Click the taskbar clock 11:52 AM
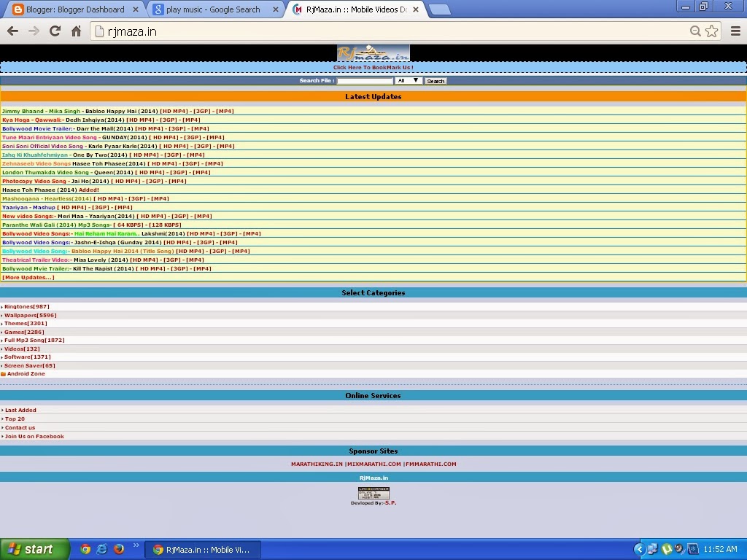Screen dimensions: 747x560 point(720,549)
